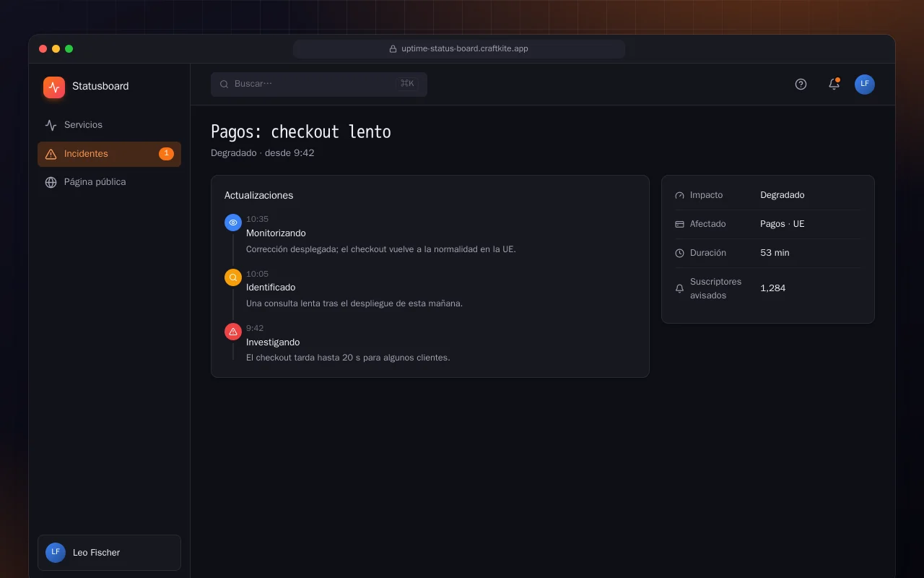Click the Duración clock icon
Image resolution: width=924 pixels, height=578 pixels.
pos(679,253)
